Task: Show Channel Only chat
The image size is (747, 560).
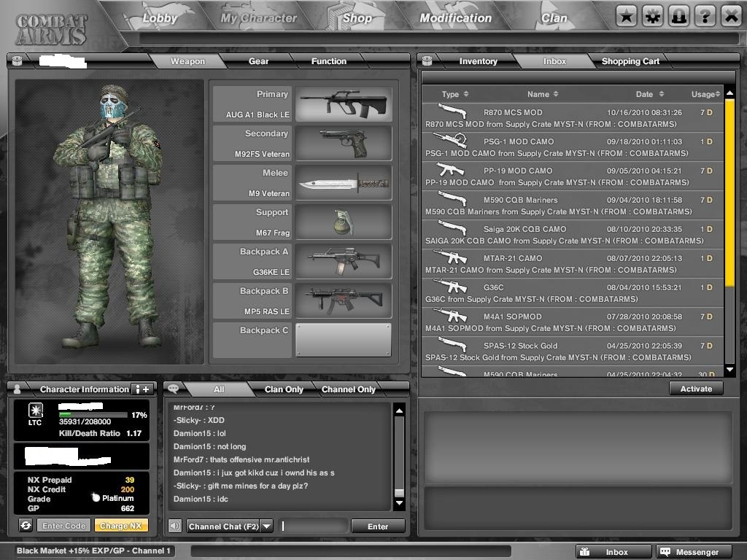Action: point(348,389)
